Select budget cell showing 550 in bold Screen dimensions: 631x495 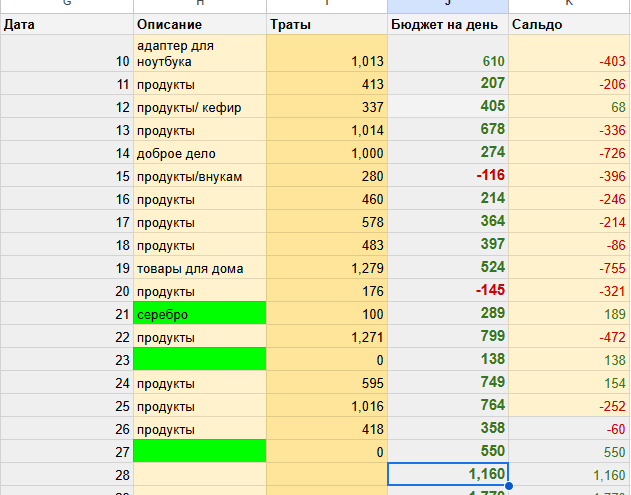pos(448,451)
